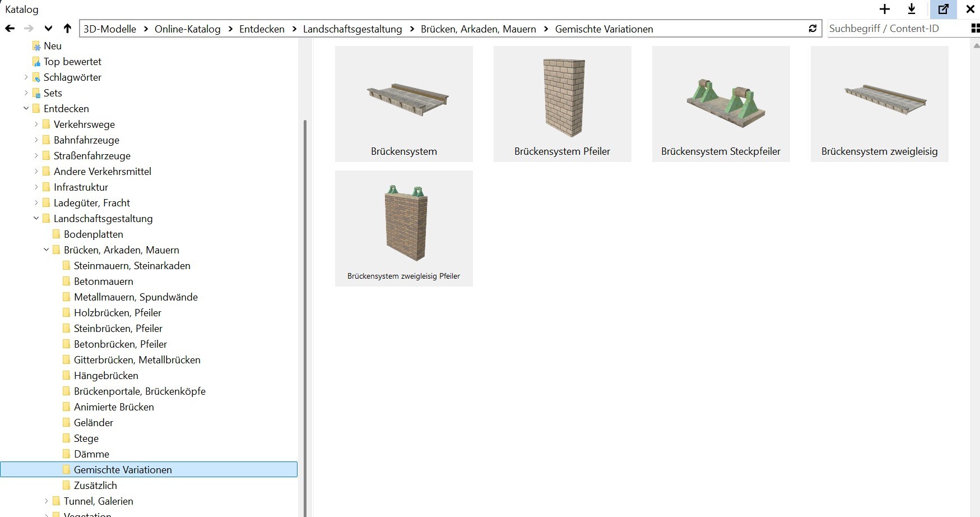
Task: Expand the Schlagwörter tree node
Action: [26, 77]
